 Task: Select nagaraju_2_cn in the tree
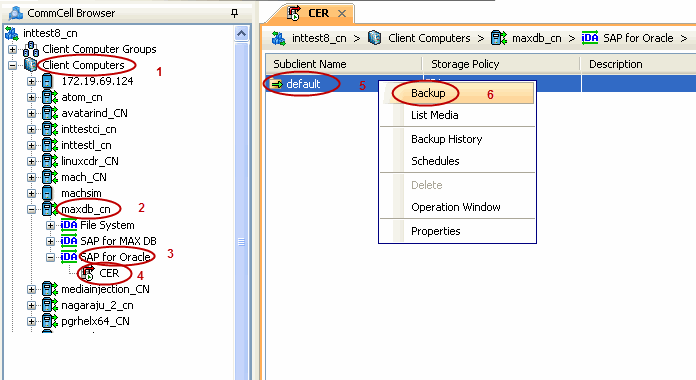(x=97, y=305)
